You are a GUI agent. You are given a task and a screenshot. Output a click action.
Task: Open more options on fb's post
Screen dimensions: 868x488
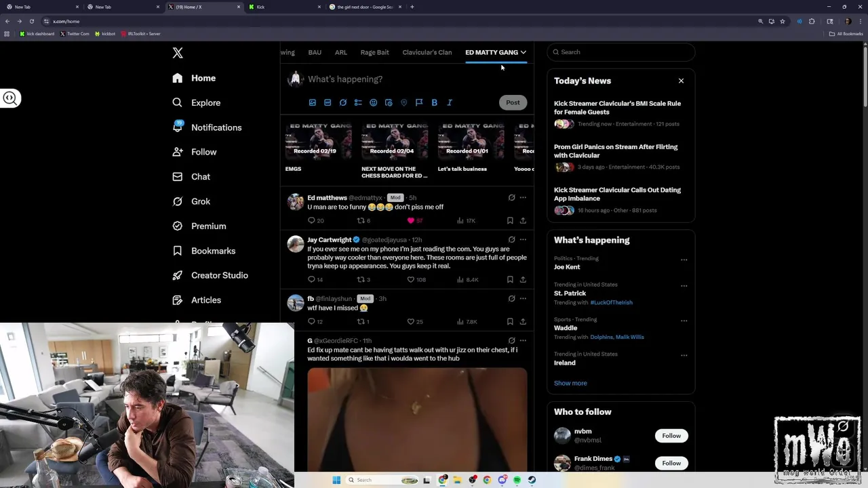point(523,299)
